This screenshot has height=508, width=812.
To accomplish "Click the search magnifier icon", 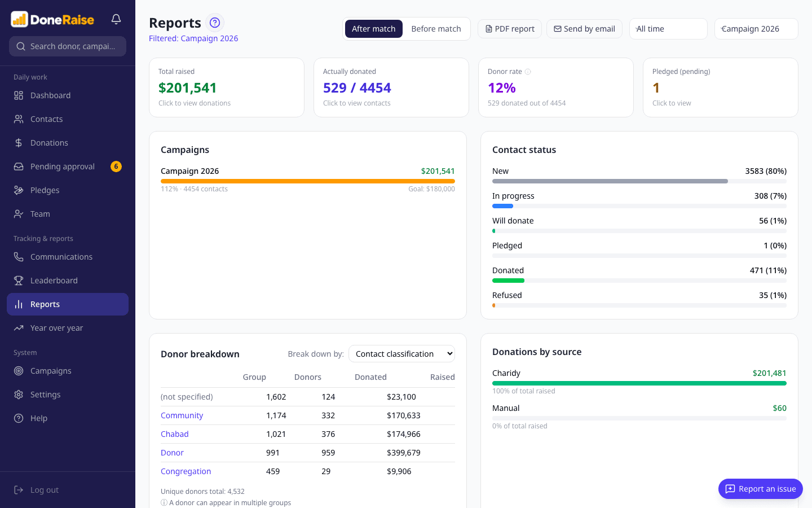I will click(21, 46).
